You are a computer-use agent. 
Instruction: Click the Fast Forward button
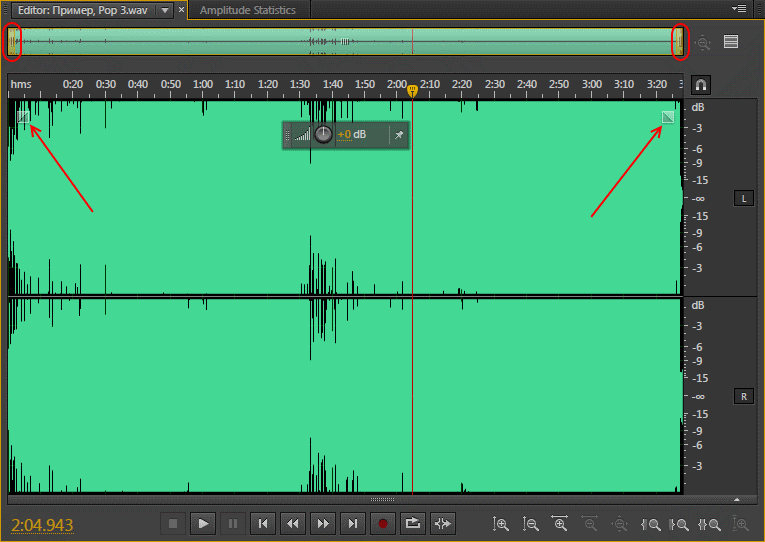pos(323,523)
